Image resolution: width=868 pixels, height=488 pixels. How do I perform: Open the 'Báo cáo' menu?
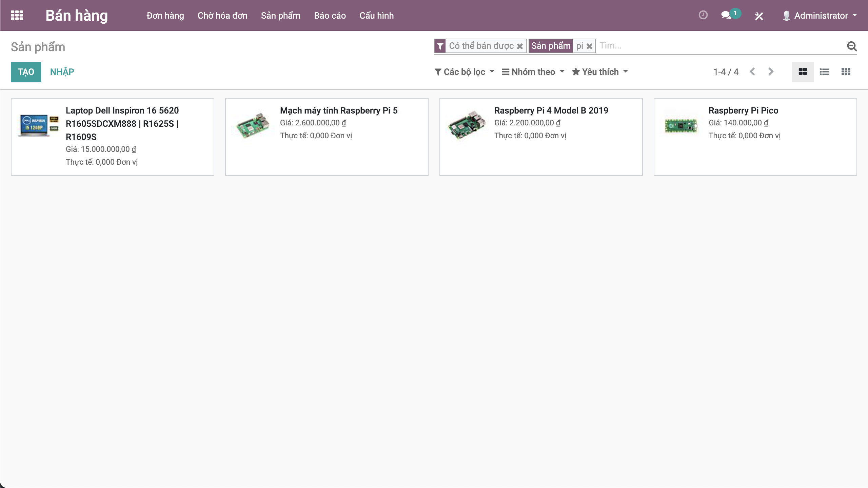click(330, 16)
